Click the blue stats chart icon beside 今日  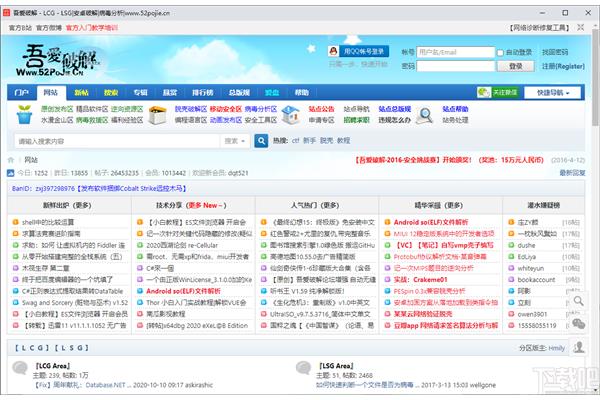pos(11,173)
